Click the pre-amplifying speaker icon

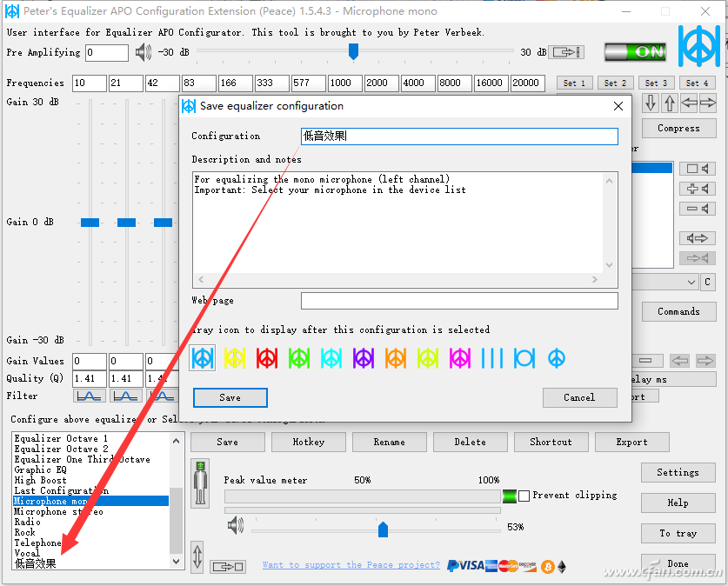click(x=143, y=52)
